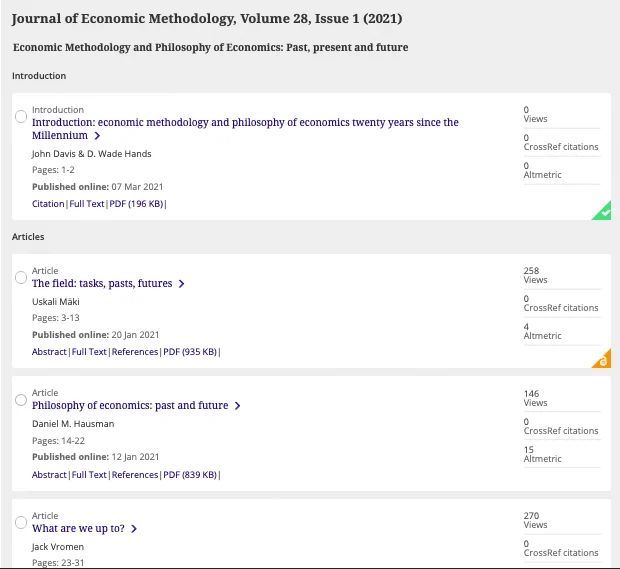The height and width of the screenshot is (569, 620).
Task: Click chevron beside 'Philosophy of economics' title
Action: pos(237,406)
